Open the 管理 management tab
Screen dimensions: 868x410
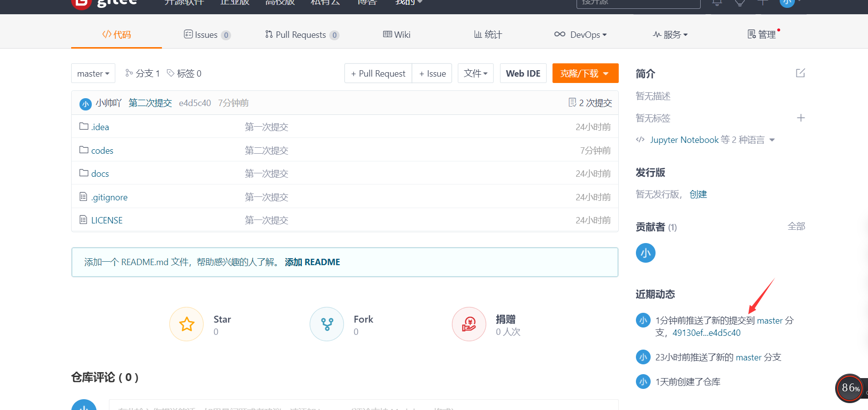point(762,34)
